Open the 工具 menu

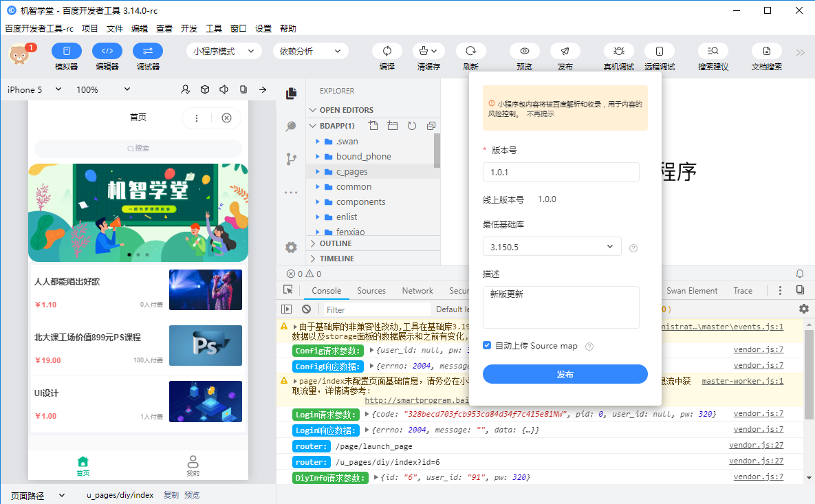214,29
